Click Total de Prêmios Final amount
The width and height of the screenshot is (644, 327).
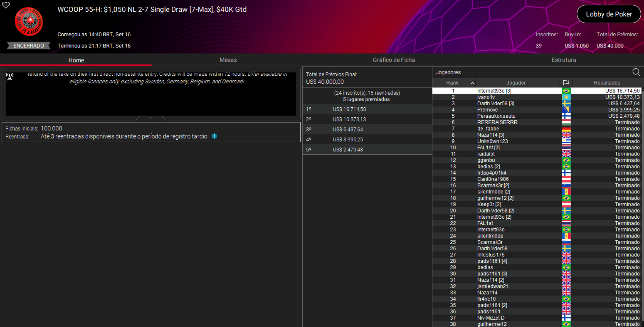coord(325,82)
